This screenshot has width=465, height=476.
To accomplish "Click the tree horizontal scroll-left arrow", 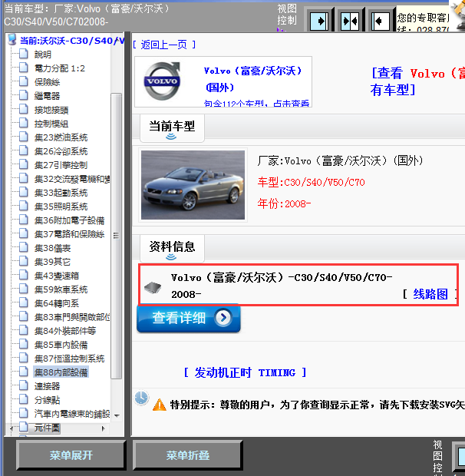I will (x=12, y=428).
